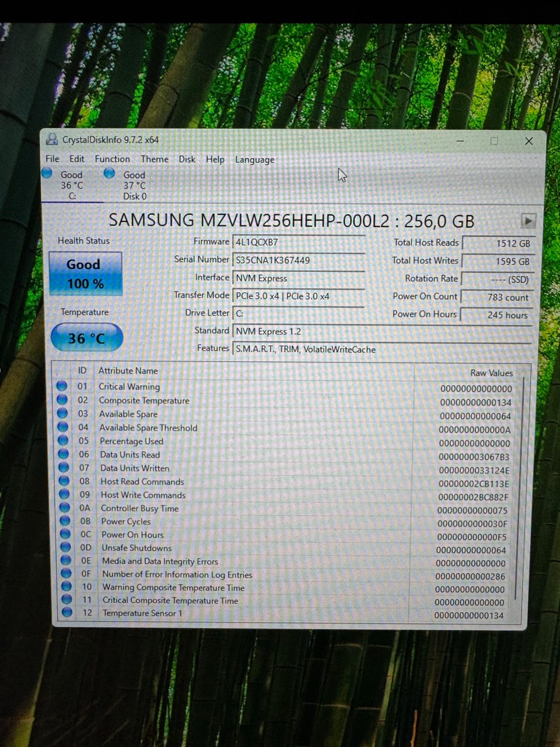Click status dot of Temperature Sensor 1 row
This screenshot has height=747, width=560.
pyautogui.click(x=68, y=613)
